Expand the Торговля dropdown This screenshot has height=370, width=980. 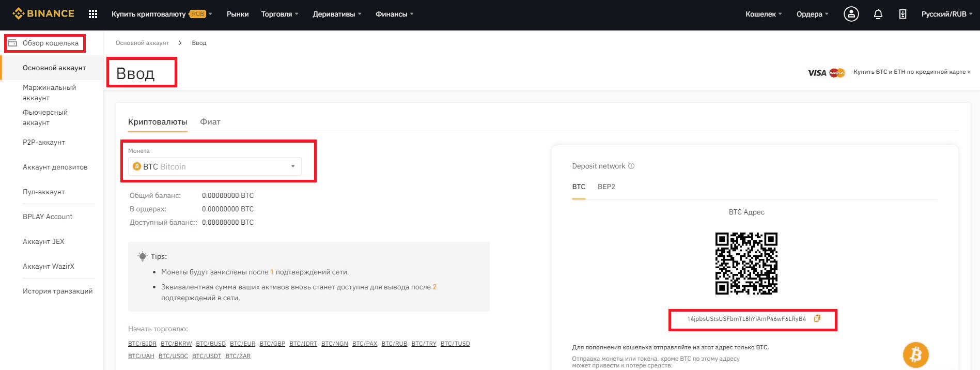[x=279, y=14]
